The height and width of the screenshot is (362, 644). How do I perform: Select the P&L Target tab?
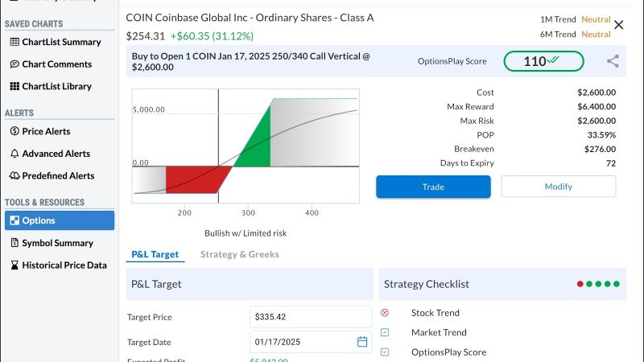click(155, 254)
